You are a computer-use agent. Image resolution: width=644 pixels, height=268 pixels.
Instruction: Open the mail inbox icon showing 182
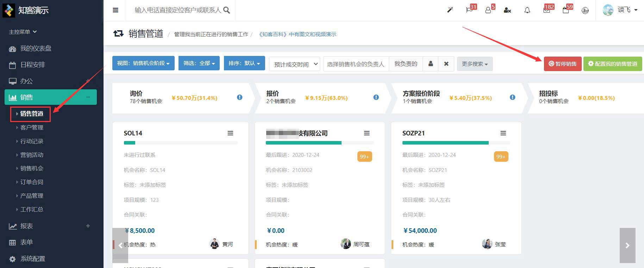pyautogui.click(x=546, y=10)
